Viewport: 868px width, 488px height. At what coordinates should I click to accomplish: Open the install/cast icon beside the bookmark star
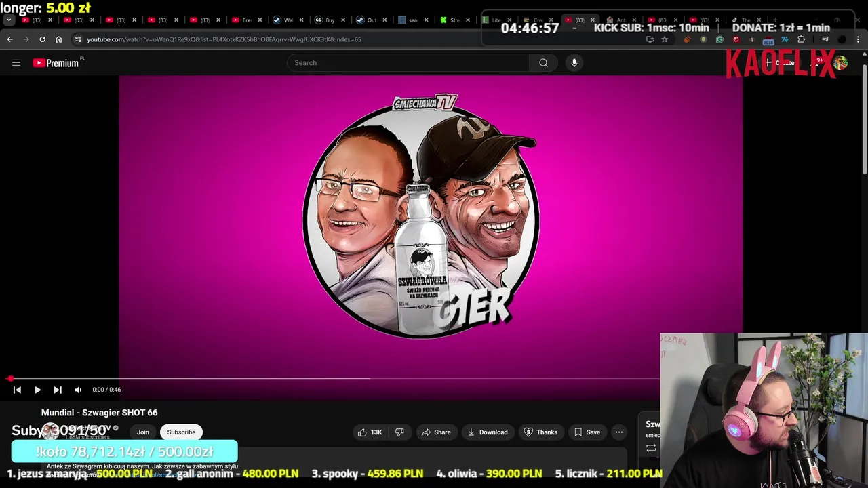pos(650,39)
